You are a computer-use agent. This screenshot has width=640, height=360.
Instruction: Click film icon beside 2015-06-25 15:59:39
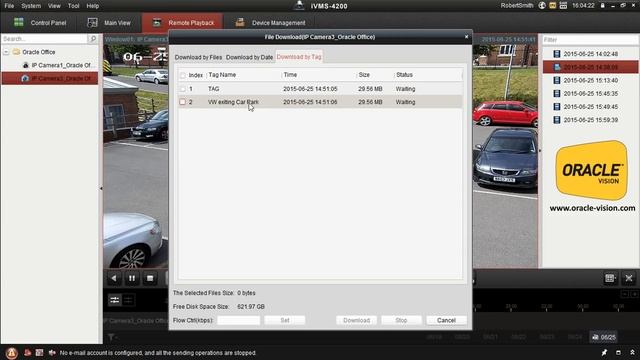[557, 120]
